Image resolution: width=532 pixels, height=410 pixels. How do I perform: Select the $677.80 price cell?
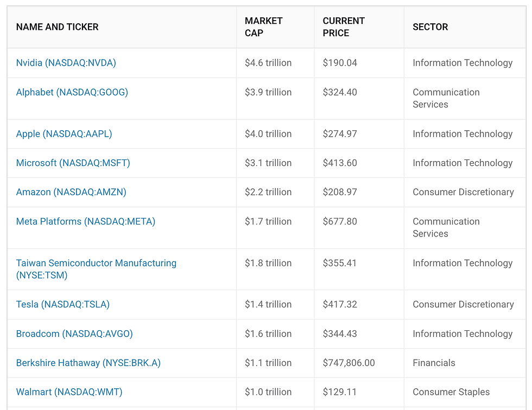pos(340,222)
